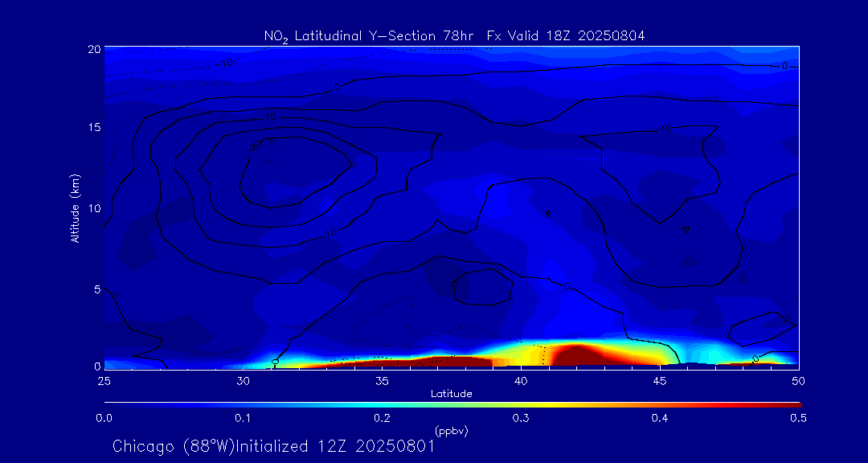Click the 'Latitude' x-axis label

451,394
